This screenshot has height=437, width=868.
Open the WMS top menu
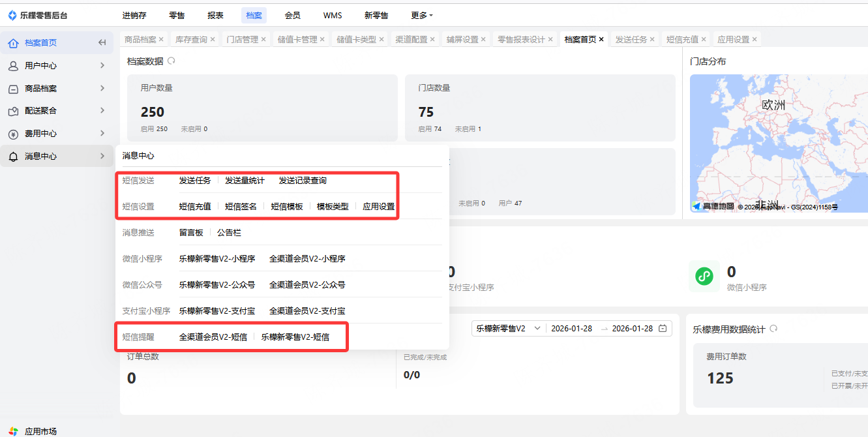[x=333, y=15]
